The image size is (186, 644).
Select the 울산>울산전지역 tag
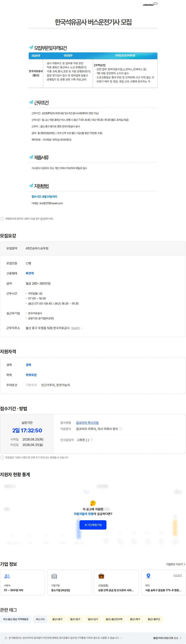pos(114,619)
